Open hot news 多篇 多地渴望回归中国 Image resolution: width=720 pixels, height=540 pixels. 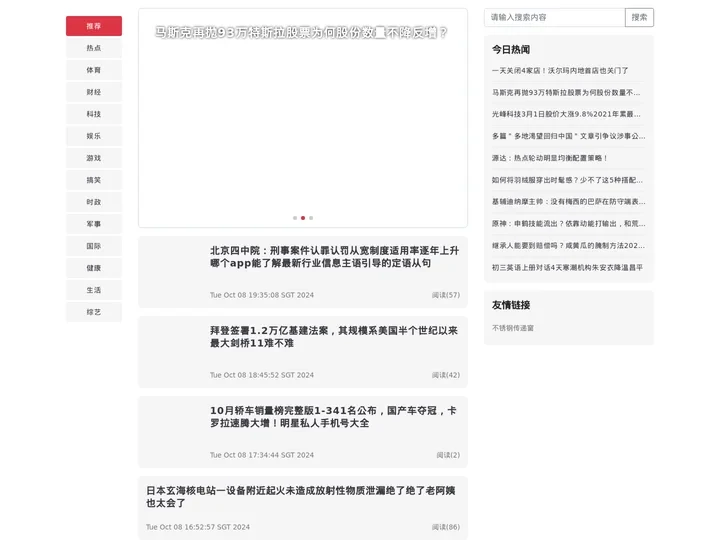(568, 136)
